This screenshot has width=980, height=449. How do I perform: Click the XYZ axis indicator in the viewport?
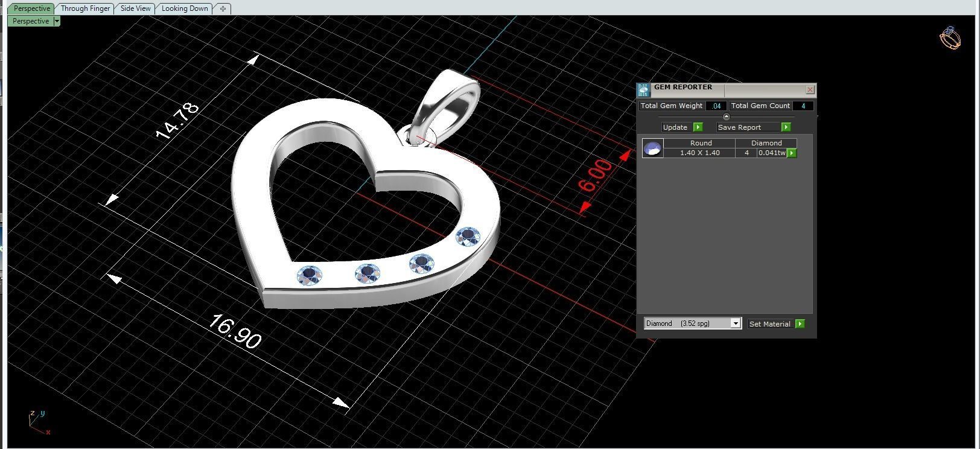pyautogui.click(x=39, y=422)
